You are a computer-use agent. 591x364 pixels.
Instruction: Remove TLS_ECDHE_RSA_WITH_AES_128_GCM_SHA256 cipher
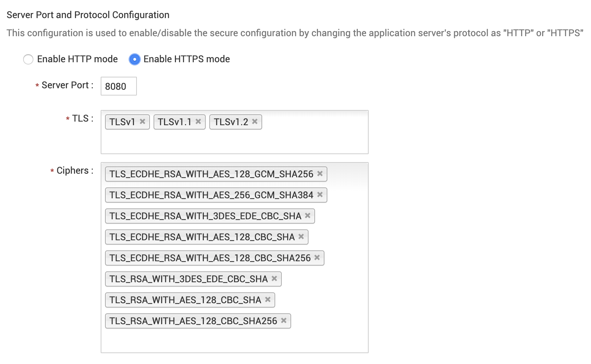(320, 174)
